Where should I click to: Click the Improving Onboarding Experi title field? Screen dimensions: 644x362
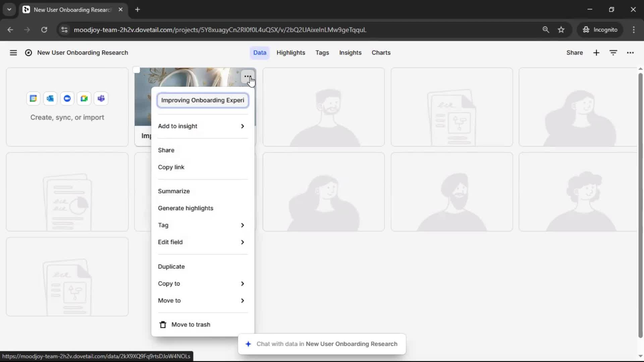(203, 100)
